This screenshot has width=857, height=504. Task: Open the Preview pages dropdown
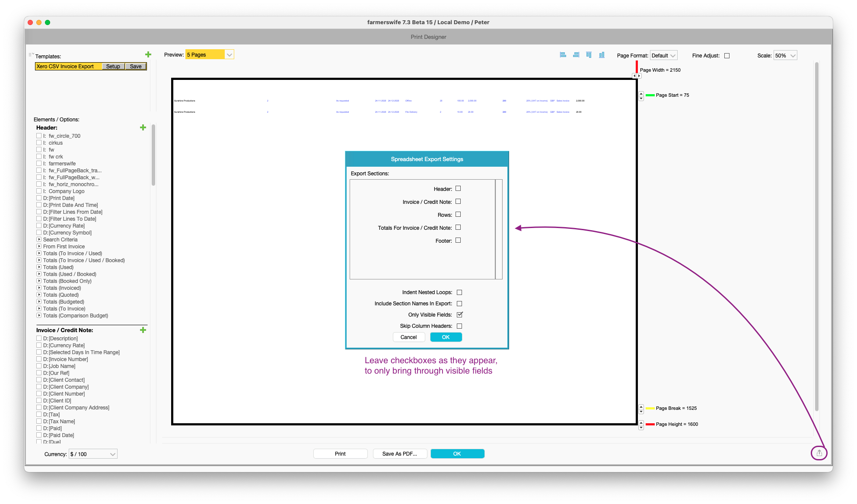pos(229,54)
